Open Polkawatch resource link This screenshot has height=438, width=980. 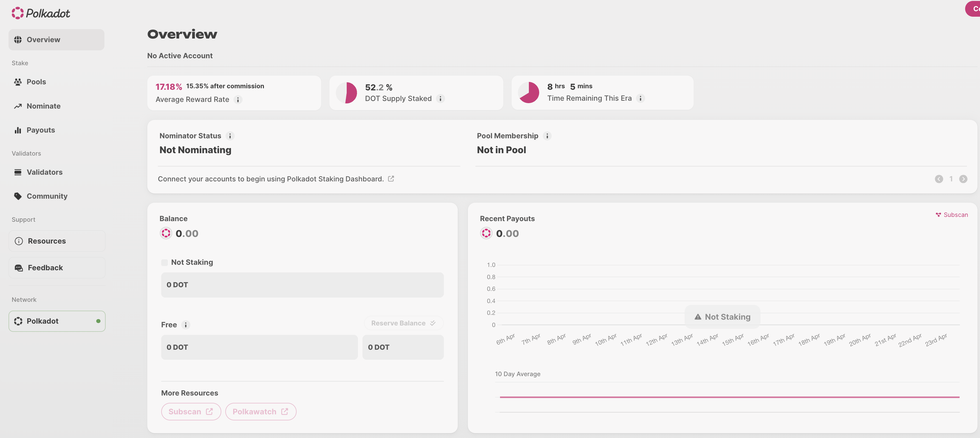click(x=260, y=412)
